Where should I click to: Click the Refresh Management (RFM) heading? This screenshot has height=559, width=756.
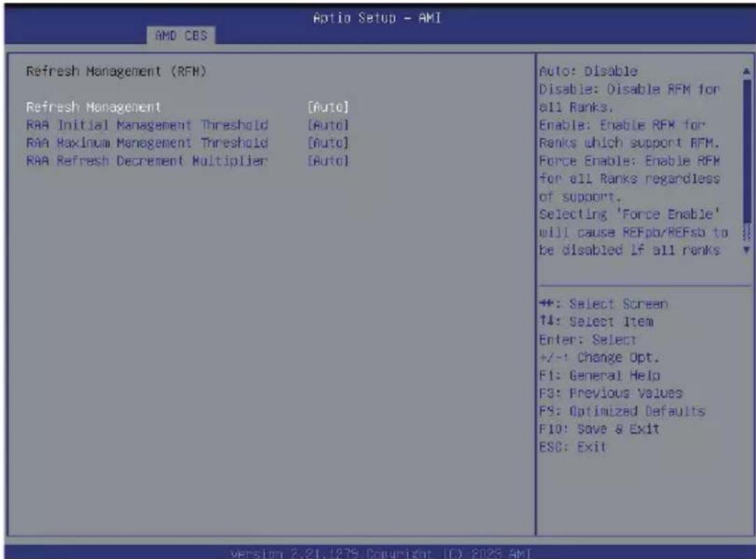pyautogui.click(x=116, y=71)
